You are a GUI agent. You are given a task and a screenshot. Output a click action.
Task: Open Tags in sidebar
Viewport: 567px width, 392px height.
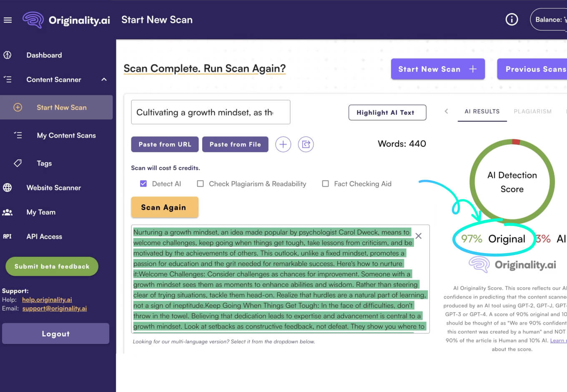[44, 163]
